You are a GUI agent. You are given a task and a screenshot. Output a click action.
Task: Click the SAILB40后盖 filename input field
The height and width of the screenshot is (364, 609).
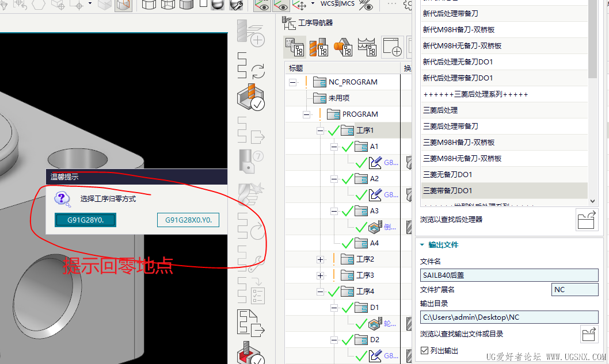[x=509, y=275]
